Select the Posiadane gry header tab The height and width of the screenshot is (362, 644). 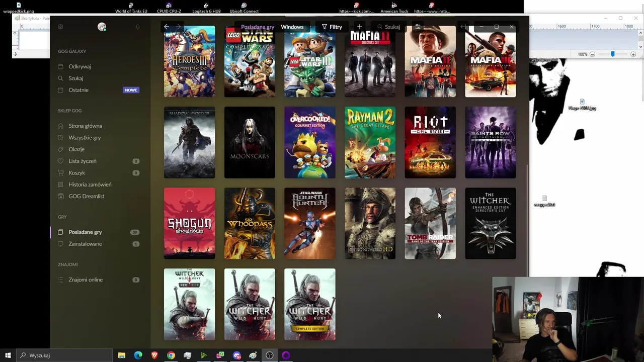coord(257,27)
